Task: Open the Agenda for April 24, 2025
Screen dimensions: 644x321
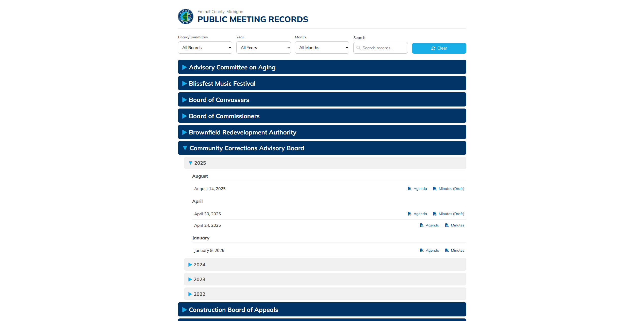Action: pos(432,225)
